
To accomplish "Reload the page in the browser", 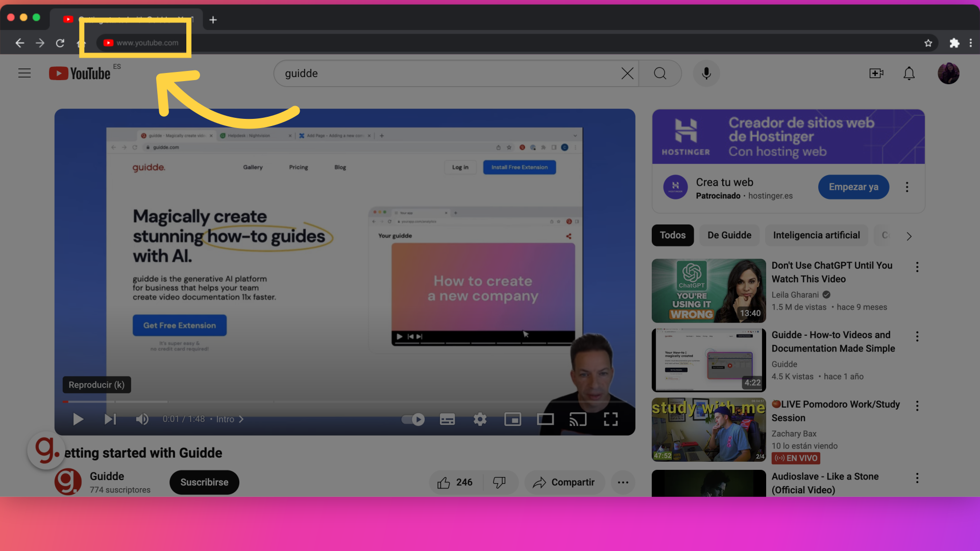I will 60,43.
